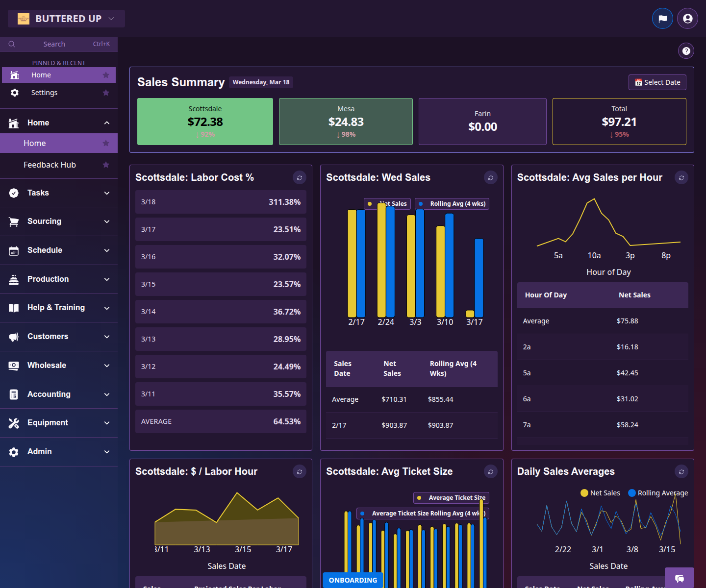Open the BUTTERED UP workspace dropdown
The image size is (706, 588).
coord(66,18)
